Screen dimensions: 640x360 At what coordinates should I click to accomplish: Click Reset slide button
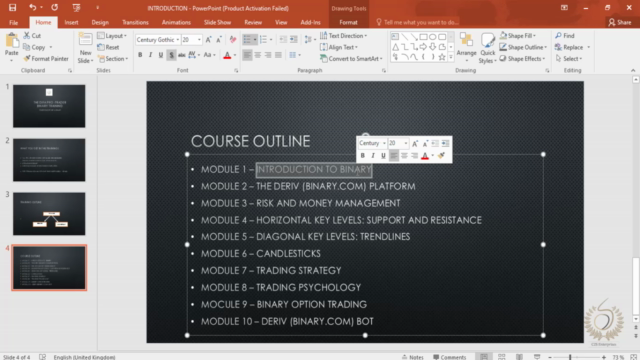[108, 47]
